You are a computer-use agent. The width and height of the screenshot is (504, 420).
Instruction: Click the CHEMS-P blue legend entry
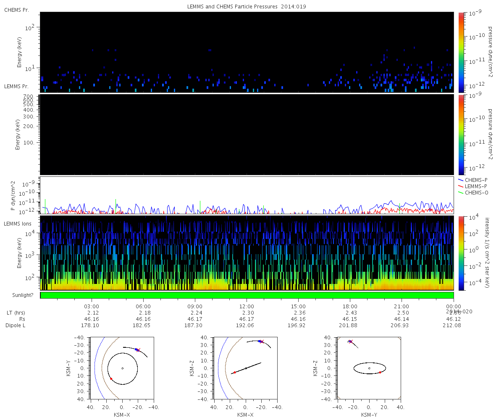point(476,180)
